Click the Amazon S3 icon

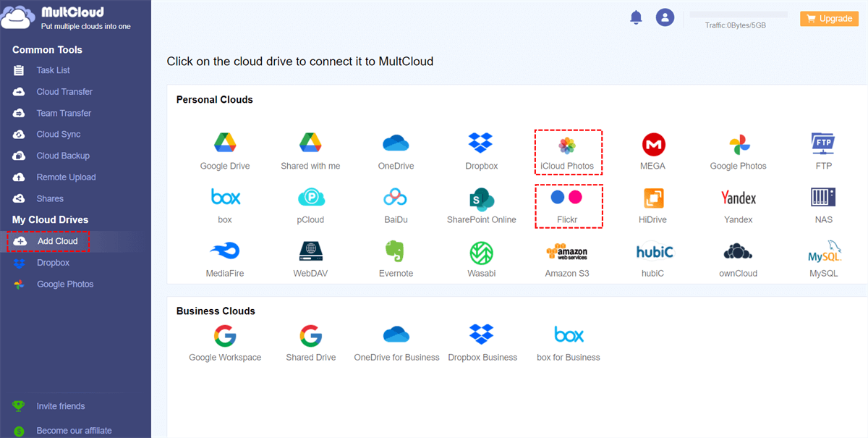(x=566, y=251)
